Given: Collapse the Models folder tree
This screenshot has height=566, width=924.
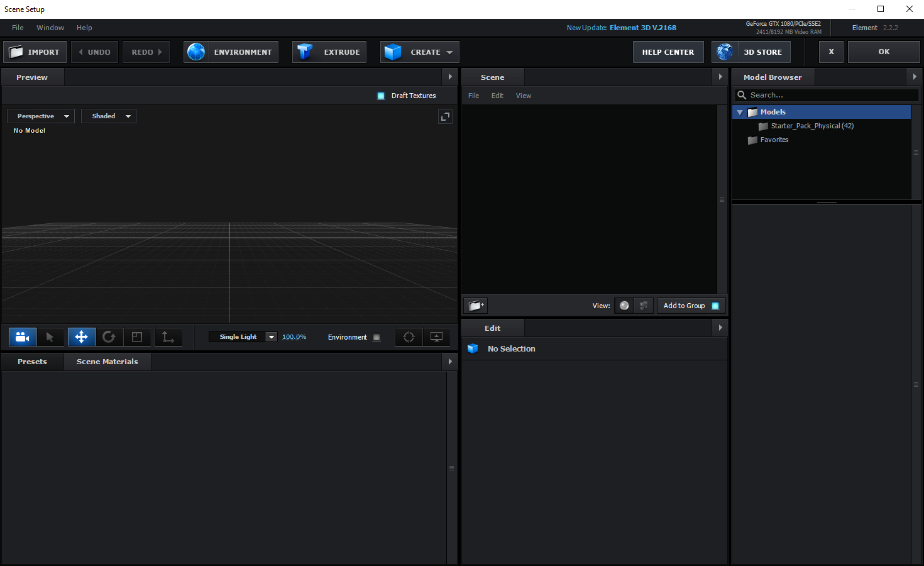Looking at the screenshot, I should point(740,113).
